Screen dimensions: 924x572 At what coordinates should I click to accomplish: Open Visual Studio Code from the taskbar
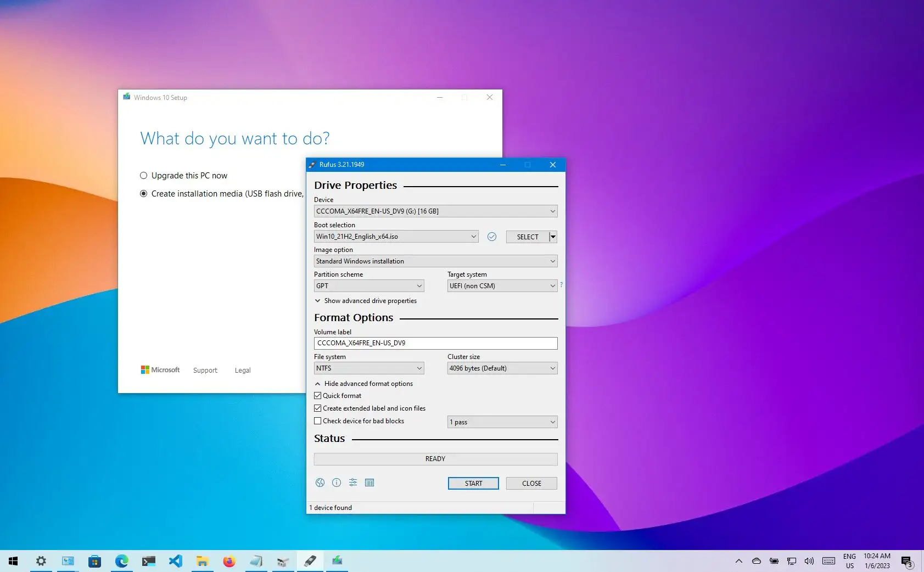tap(176, 561)
